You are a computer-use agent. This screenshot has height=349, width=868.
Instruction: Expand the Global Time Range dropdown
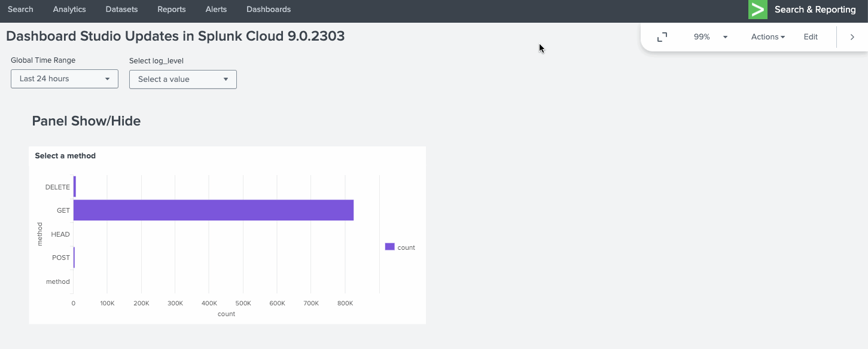[65, 79]
